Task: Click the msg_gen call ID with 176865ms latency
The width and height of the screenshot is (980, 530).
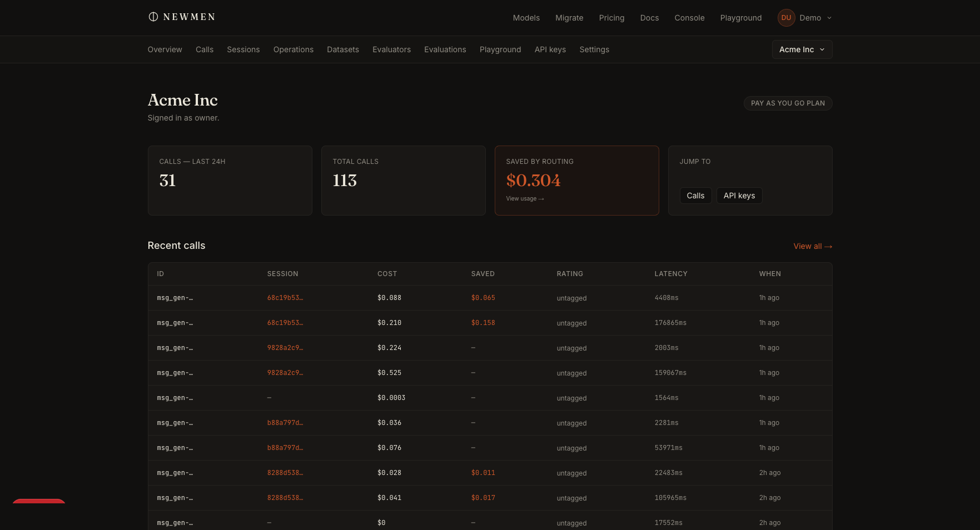Action: click(x=175, y=323)
